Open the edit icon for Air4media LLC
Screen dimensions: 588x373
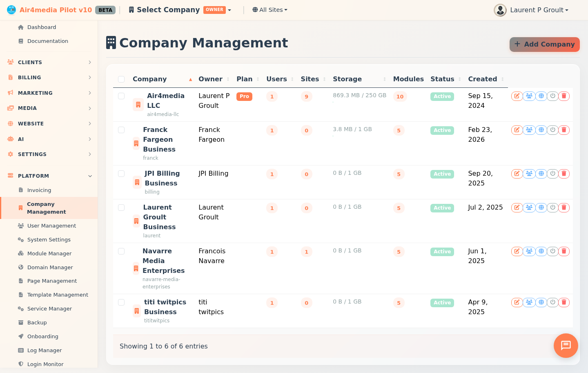[517, 96]
